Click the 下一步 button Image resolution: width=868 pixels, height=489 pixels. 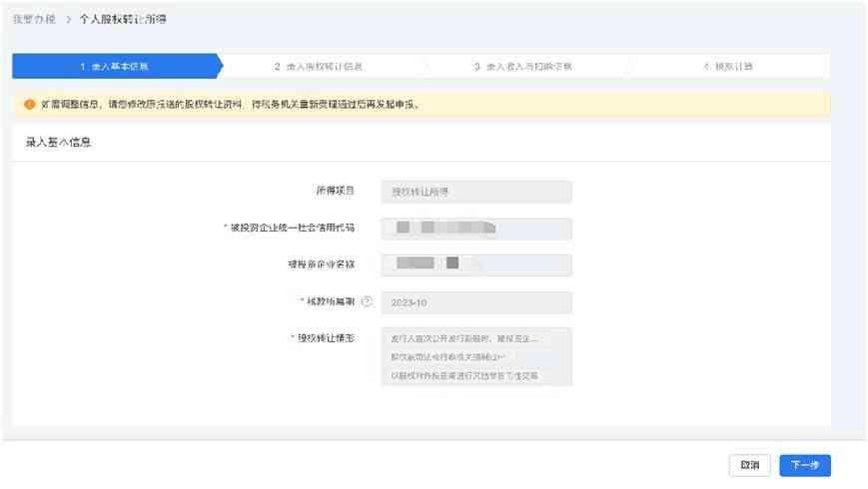point(805,465)
